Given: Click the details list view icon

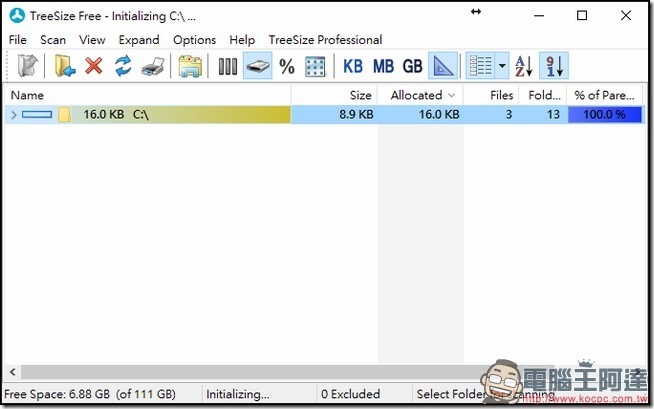Looking at the screenshot, I should pos(480,66).
